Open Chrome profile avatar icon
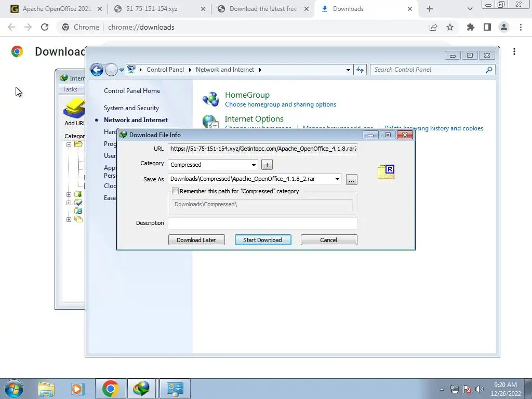This screenshot has width=532, height=399. 504,27
